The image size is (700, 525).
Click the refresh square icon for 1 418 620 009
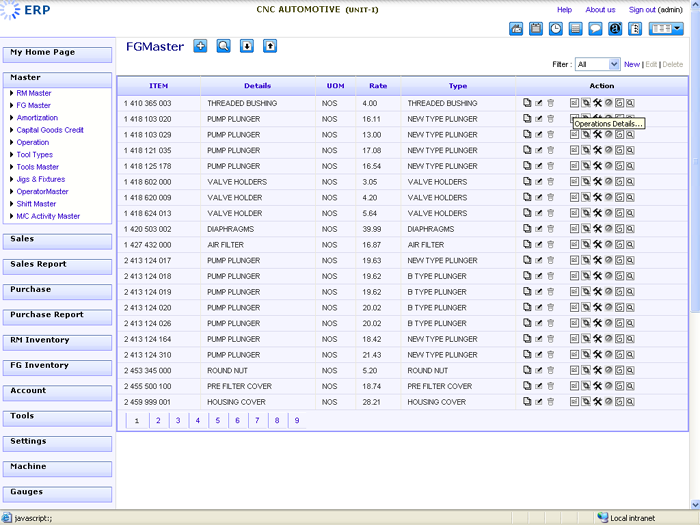coord(619,197)
